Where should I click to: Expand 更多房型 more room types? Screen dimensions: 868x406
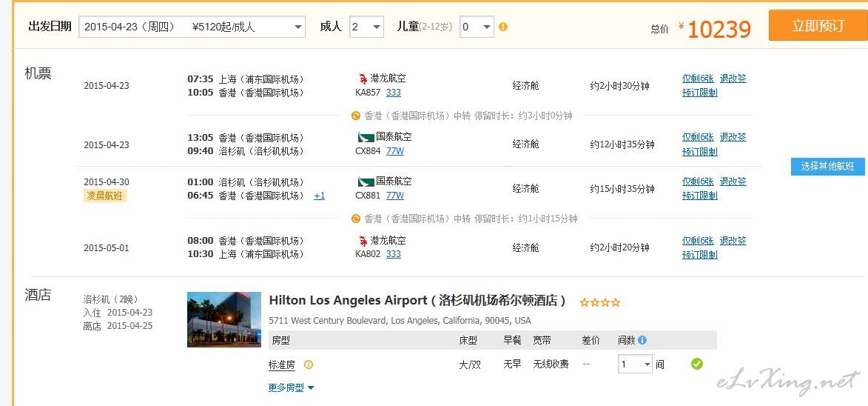click(291, 387)
